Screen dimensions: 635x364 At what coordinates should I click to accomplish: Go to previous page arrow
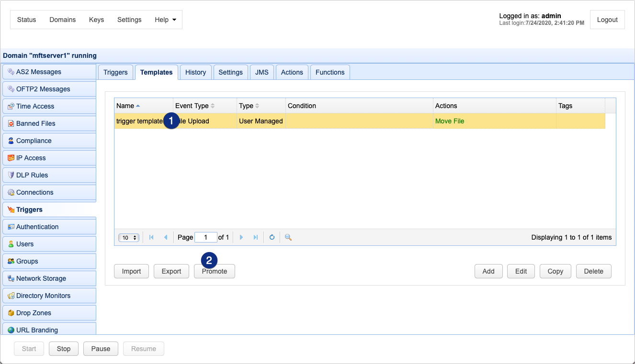pos(166,237)
